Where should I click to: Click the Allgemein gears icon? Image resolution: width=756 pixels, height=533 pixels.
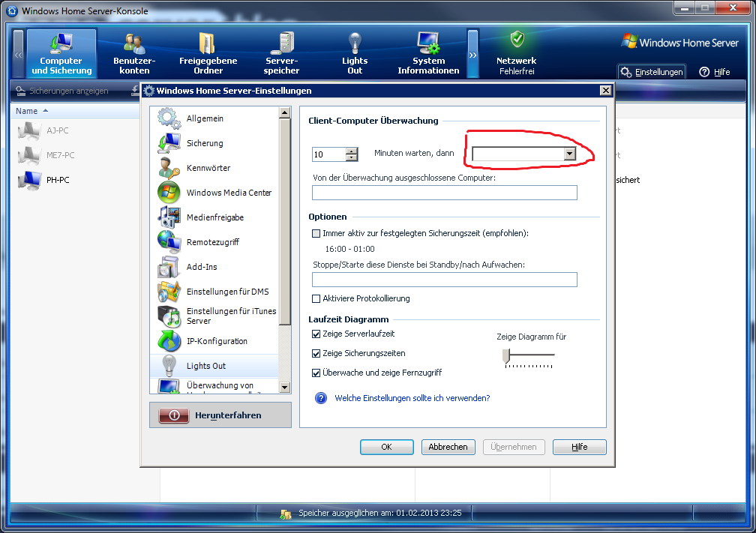169,118
